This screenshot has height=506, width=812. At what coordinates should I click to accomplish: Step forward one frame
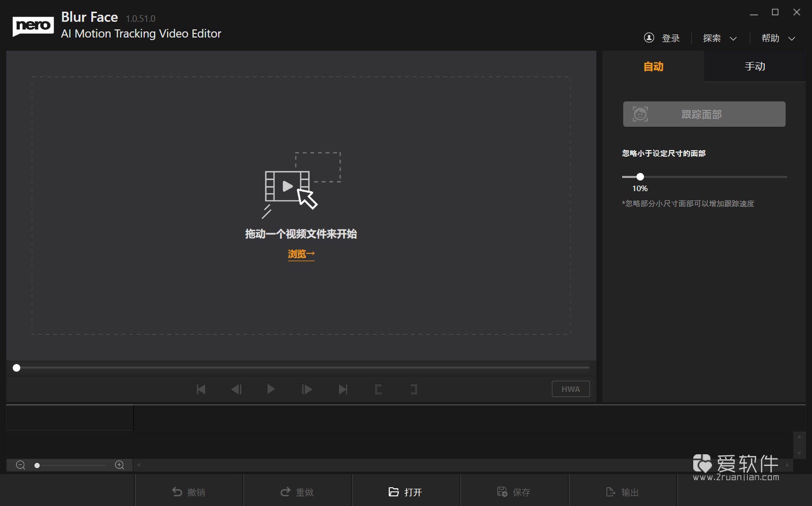(307, 389)
